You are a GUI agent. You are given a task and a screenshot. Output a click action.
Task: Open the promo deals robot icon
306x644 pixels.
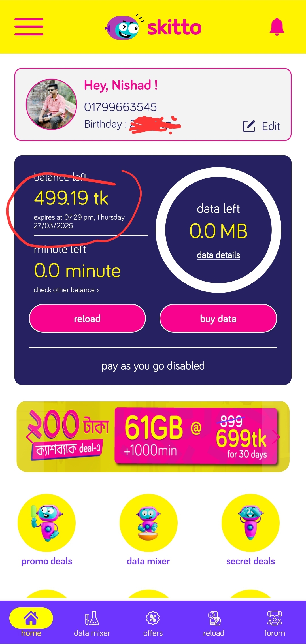(47, 523)
